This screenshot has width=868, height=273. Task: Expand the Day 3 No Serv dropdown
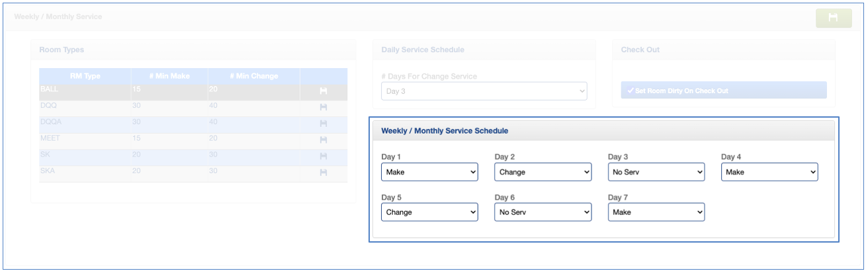coord(656,172)
